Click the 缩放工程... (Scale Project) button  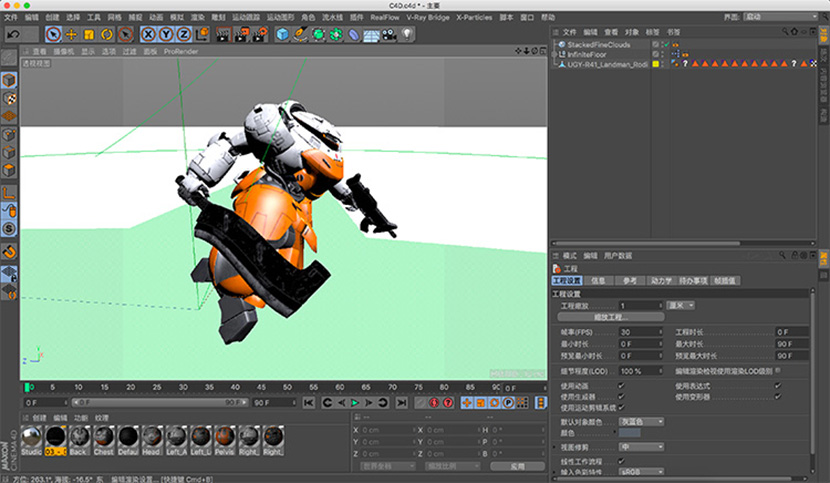pos(611,317)
